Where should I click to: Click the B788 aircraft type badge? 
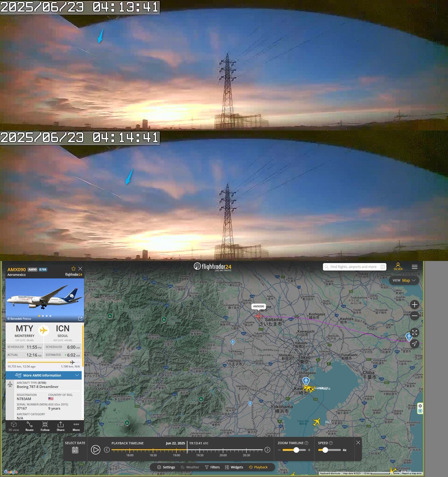tap(43, 270)
